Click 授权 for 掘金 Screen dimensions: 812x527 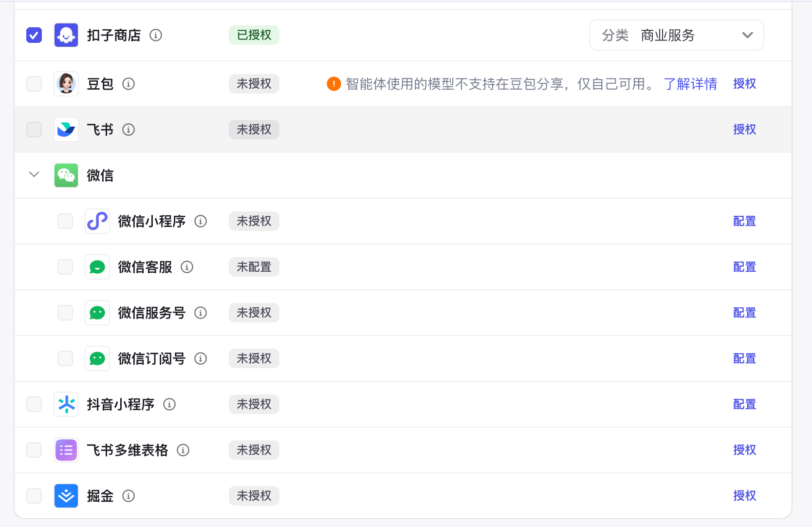click(745, 496)
